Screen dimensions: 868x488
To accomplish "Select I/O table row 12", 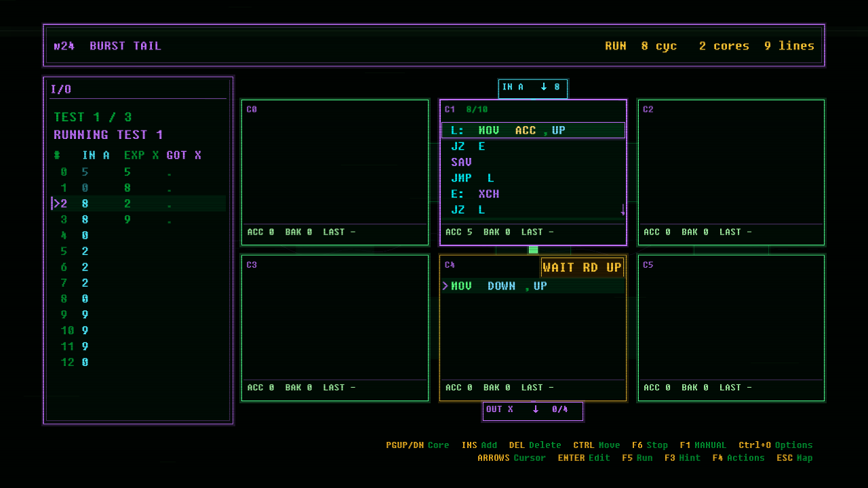I will (138, 363).
